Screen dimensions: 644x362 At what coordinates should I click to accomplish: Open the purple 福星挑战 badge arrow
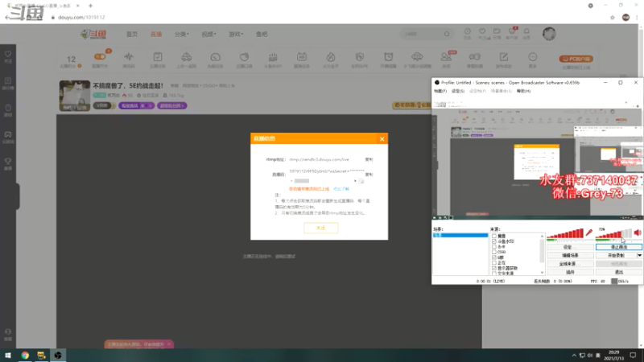click(x=151, y=106)
